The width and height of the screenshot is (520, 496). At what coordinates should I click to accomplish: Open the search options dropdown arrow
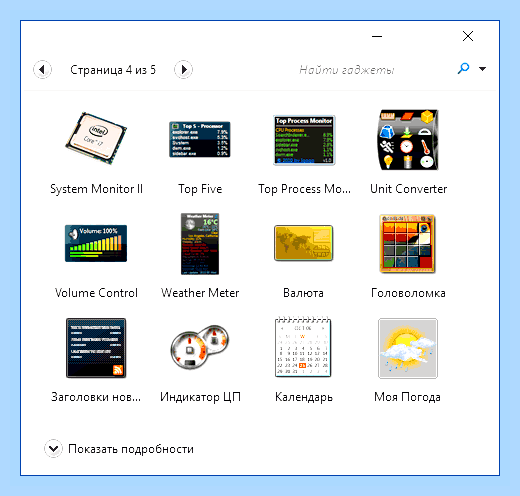coord(482,69)
